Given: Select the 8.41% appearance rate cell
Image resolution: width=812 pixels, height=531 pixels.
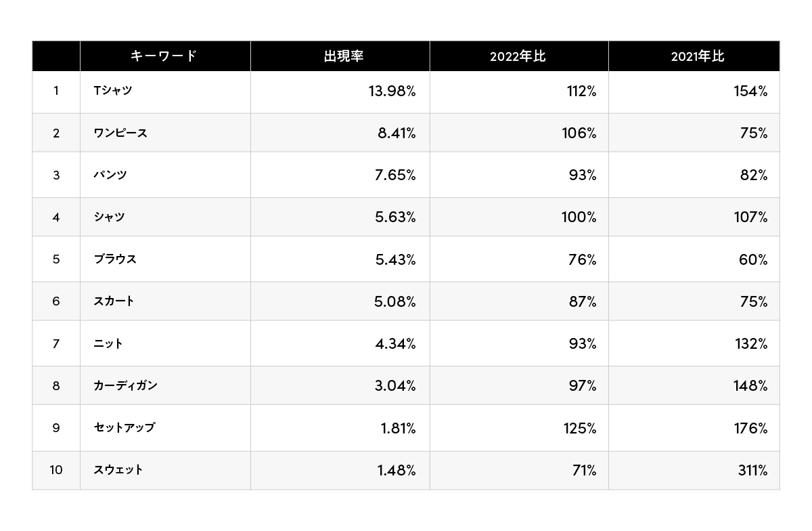Looking at the screenshot, I should [x=397, y=133].
